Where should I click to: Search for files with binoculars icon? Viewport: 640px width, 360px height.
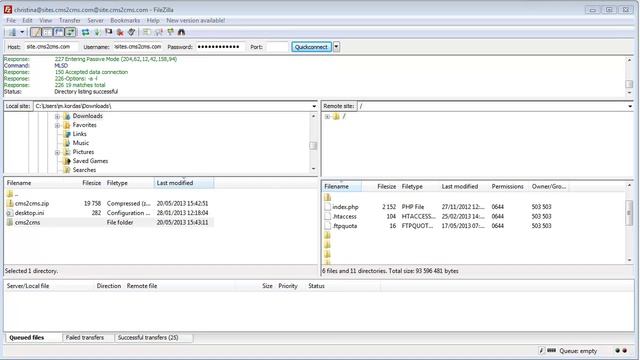tap(181, 32)
